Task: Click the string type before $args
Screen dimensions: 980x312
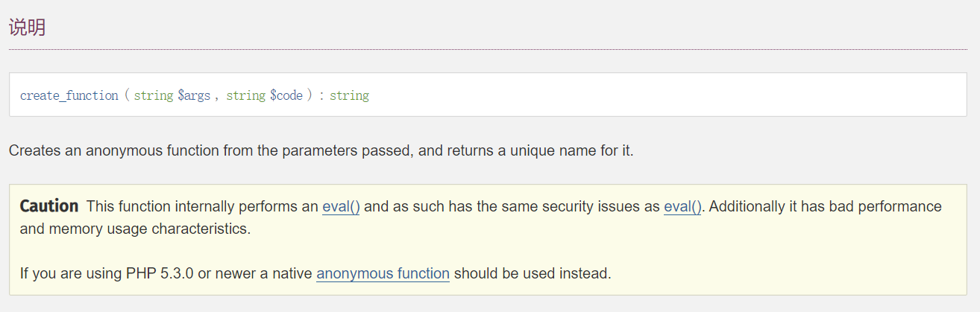Action: click(x=154, y=95)
